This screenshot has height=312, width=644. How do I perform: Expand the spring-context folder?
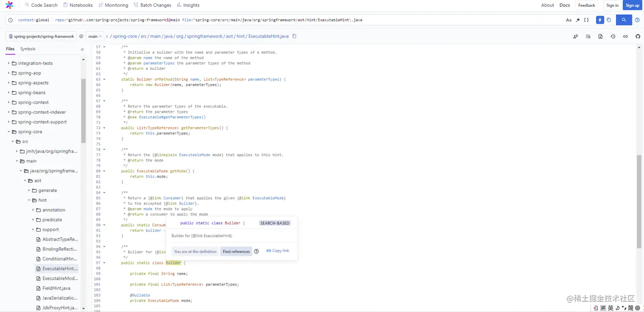[9, 103]
